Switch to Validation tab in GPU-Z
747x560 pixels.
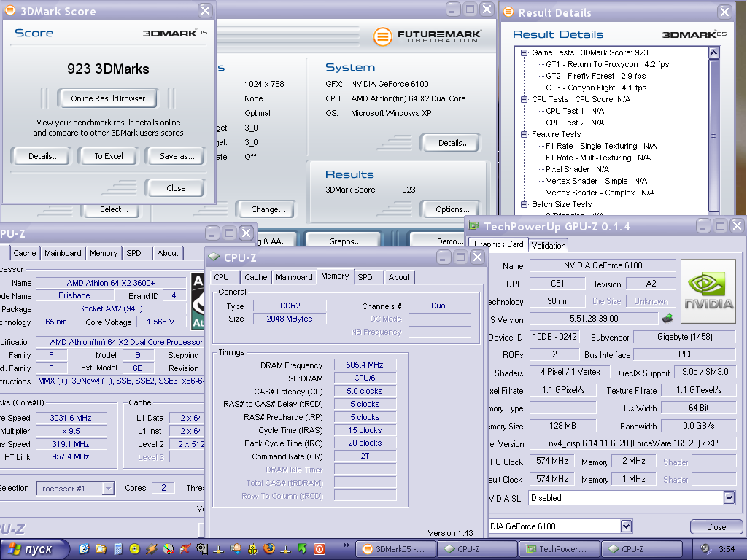[x=549, y=246]
